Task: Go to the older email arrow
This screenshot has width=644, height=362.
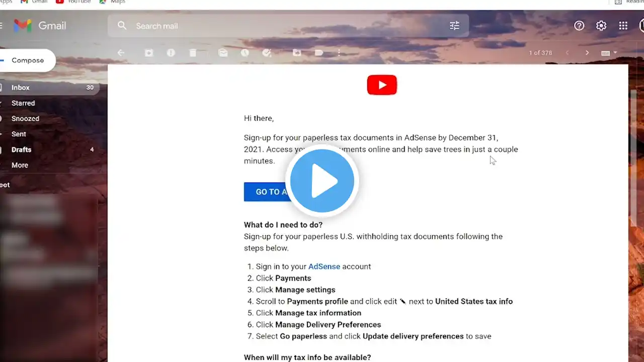Action: click(587, 53)
